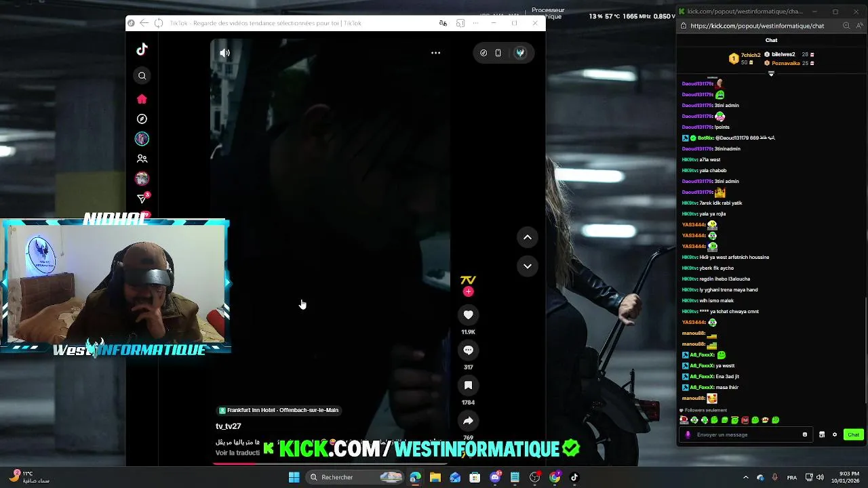Screen dimensions: 868x488
Task: Go to the TikTok home feed
Action: (142, 99)
